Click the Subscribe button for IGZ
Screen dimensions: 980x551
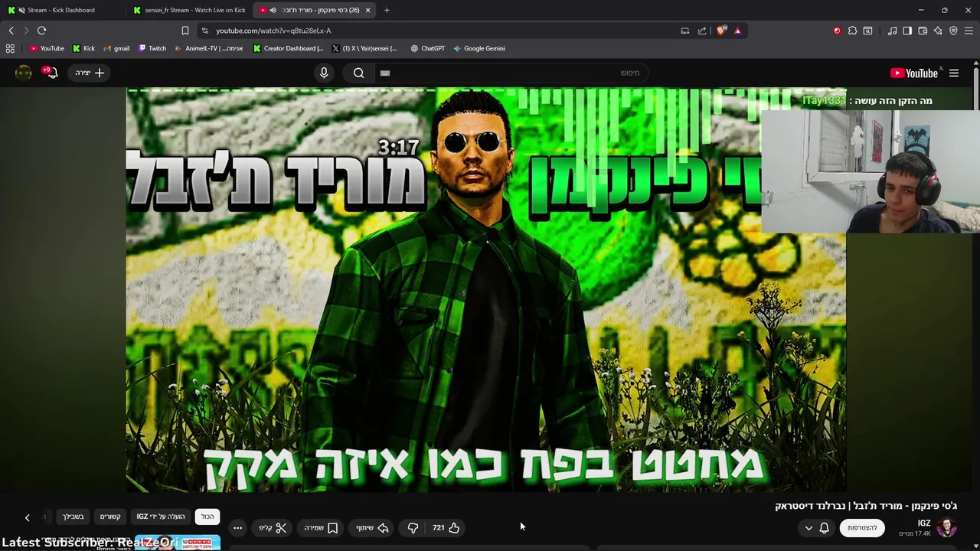pyautogui.click(x=862, y=528)
